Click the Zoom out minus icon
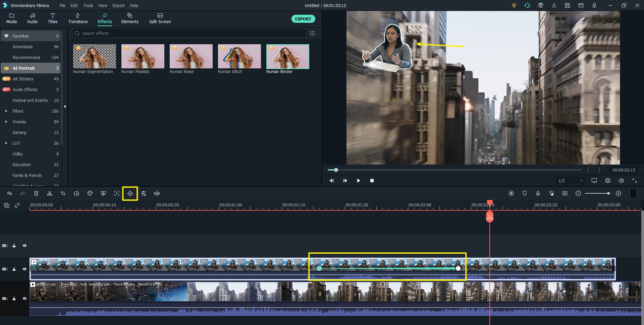This screenshot has width=644, height=325. (578, 193)
